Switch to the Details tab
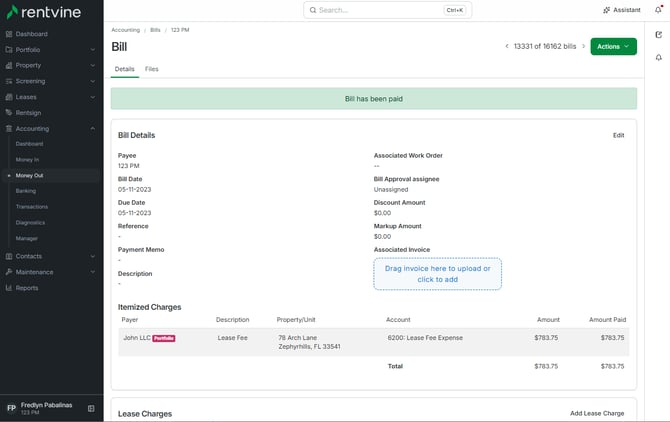 click(125, 69)
